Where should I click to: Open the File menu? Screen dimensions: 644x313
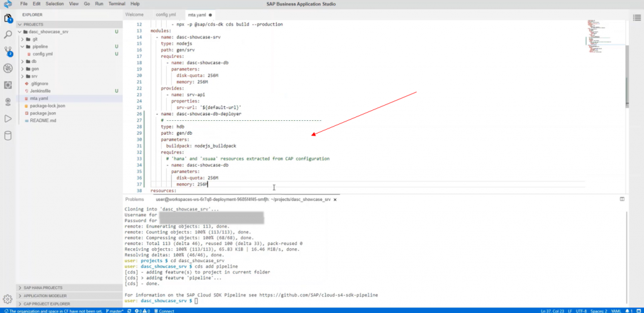pos(24,4)
